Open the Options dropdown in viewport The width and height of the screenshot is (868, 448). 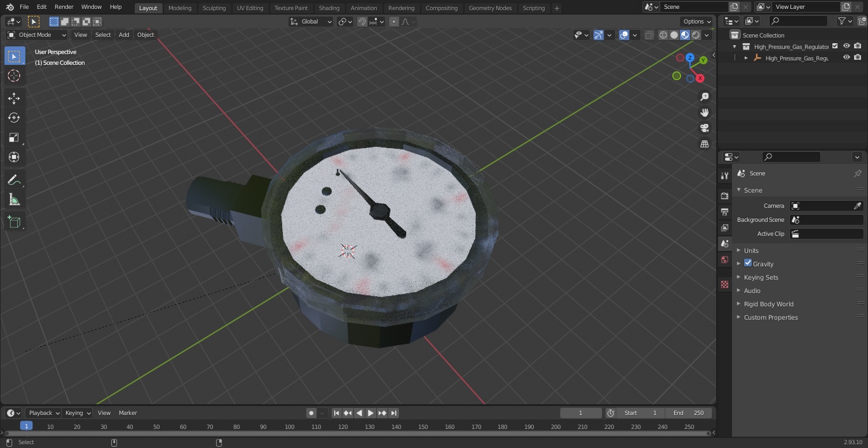tap(697, 22)
